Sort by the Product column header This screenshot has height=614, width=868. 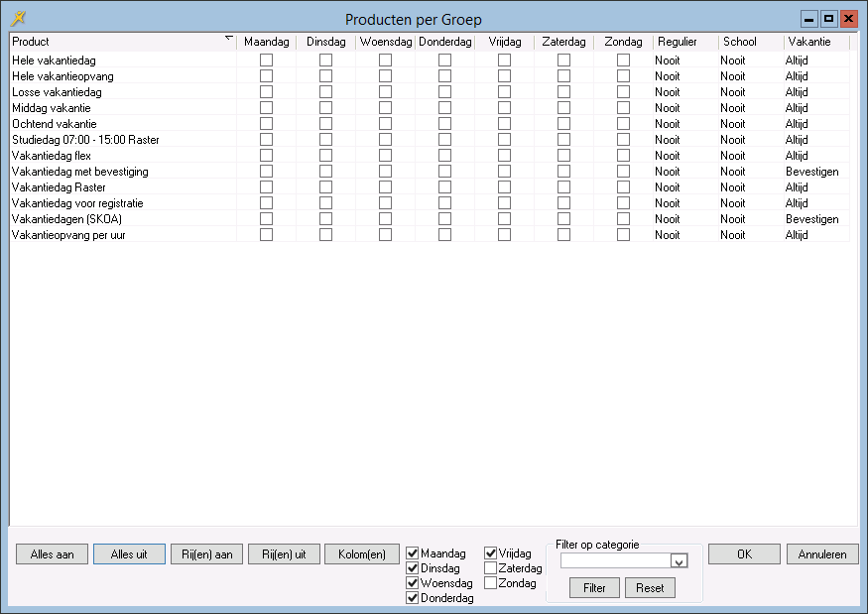[x=119, y=42]
